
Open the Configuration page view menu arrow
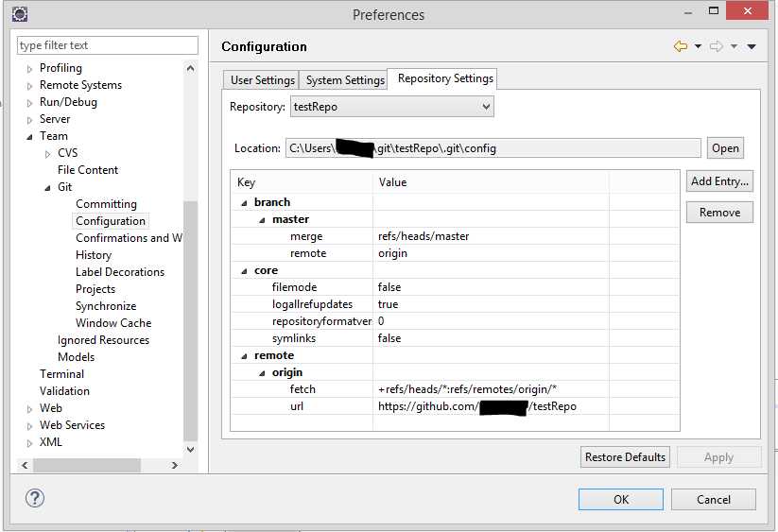click(752, 46)
